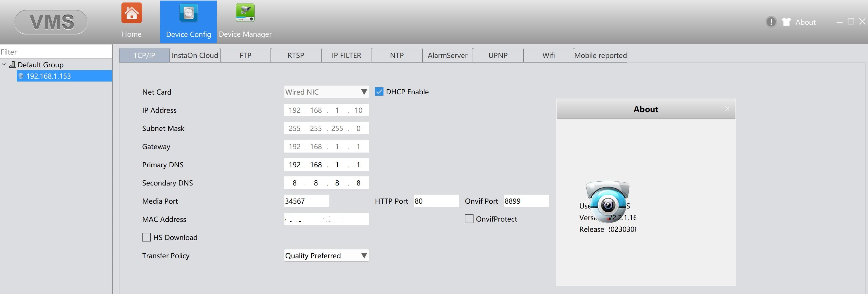868x294 pixels.
Task: Open Device Manager camera icon
Action: coord(245,13)
